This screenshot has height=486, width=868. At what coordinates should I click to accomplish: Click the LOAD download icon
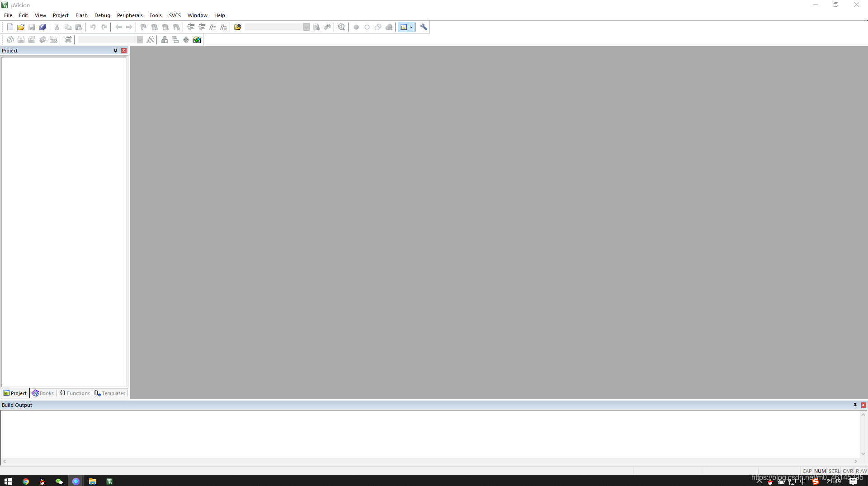coord(68,40)
